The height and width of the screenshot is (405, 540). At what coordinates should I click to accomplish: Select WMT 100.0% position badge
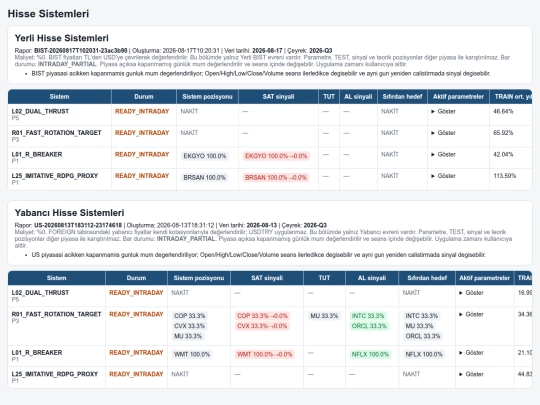192,354
